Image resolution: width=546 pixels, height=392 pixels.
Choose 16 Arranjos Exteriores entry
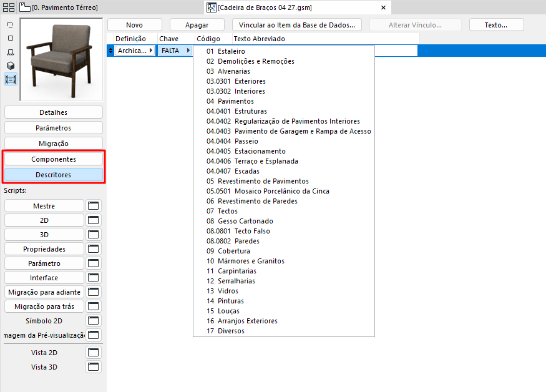[x=284, y=321]
